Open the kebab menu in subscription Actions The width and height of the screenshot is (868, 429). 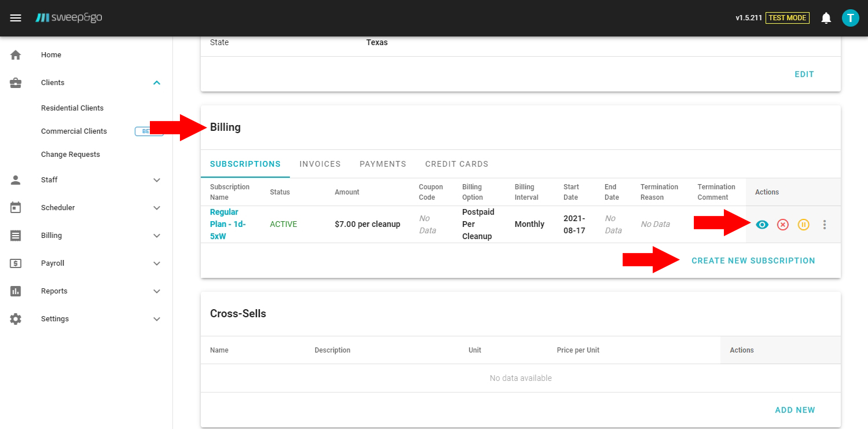point(825,225)
